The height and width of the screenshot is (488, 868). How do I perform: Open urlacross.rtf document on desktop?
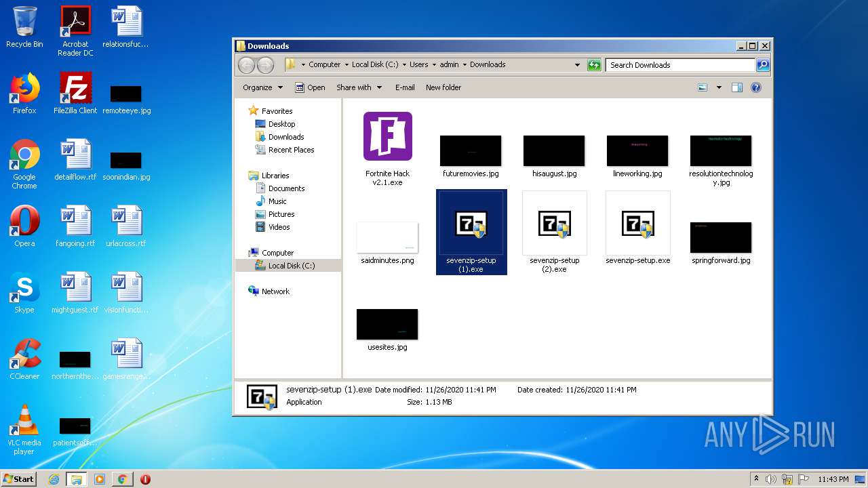pyautogui.click(x=126, y=221)
